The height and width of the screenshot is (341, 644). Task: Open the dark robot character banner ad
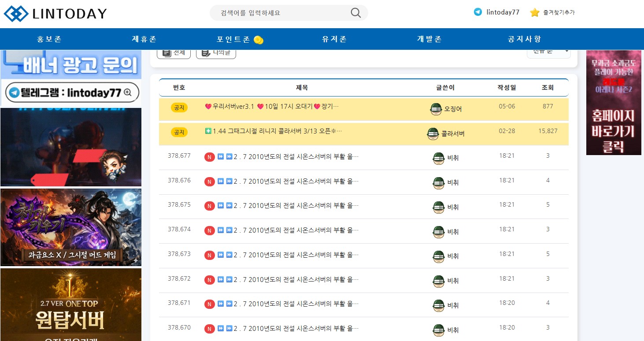pos(71,147)
